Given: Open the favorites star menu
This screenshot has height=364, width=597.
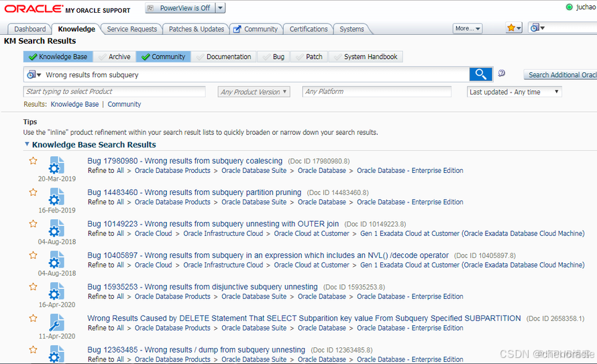Looking at the screenshot, I should [514, 27].
